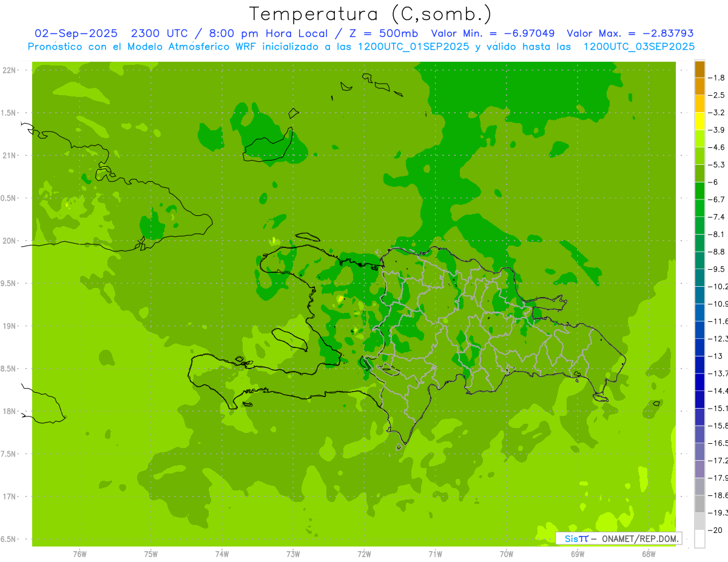Screen dimensions: 728x562
Task: Click the '72W' longitude label
Action: point(364,554)
